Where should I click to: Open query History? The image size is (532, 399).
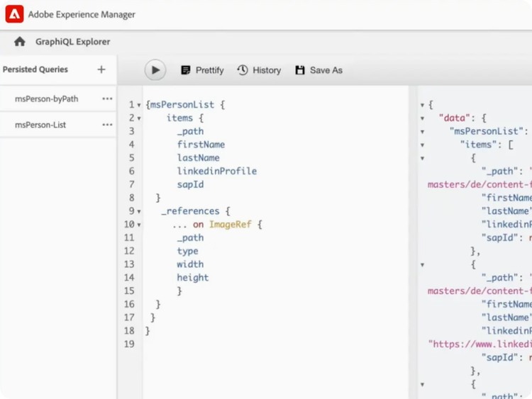click(259, 70)
